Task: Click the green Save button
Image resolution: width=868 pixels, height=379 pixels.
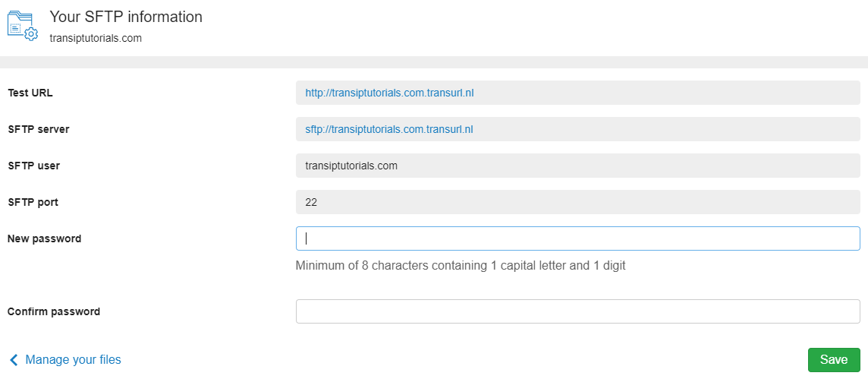Action: point(834,360)
